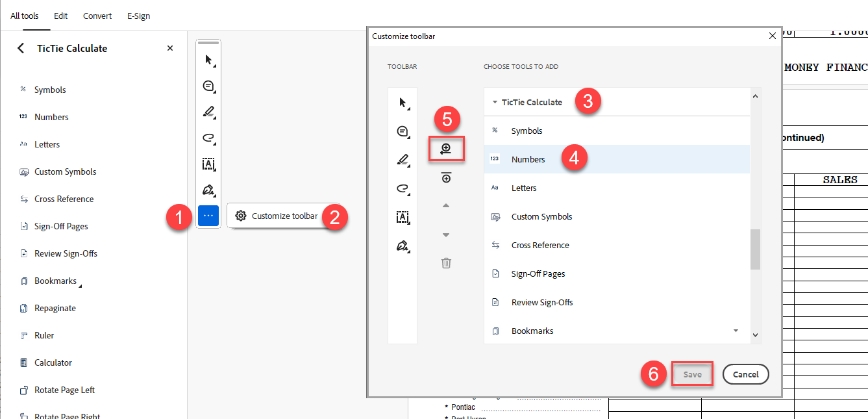The height and width of the screenshot is (419, 868).
Task: Delete selected tool with trash icon
Action: pos(446,263)
